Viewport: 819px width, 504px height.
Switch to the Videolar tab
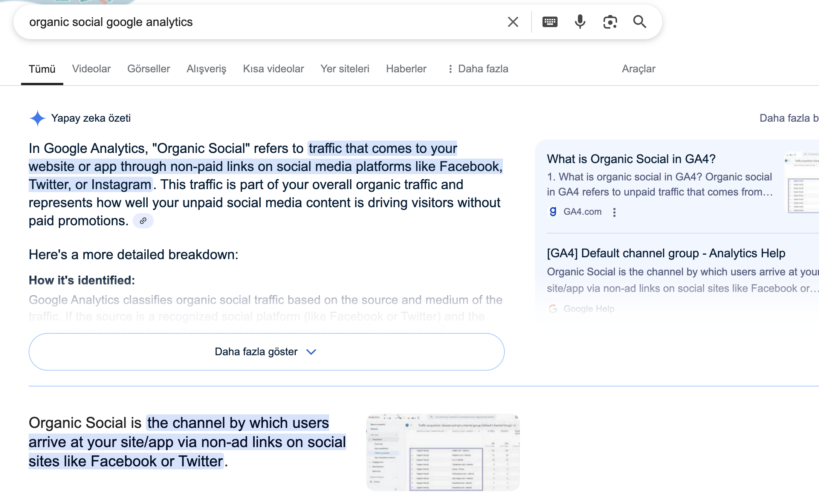click(x=91, y=69)
